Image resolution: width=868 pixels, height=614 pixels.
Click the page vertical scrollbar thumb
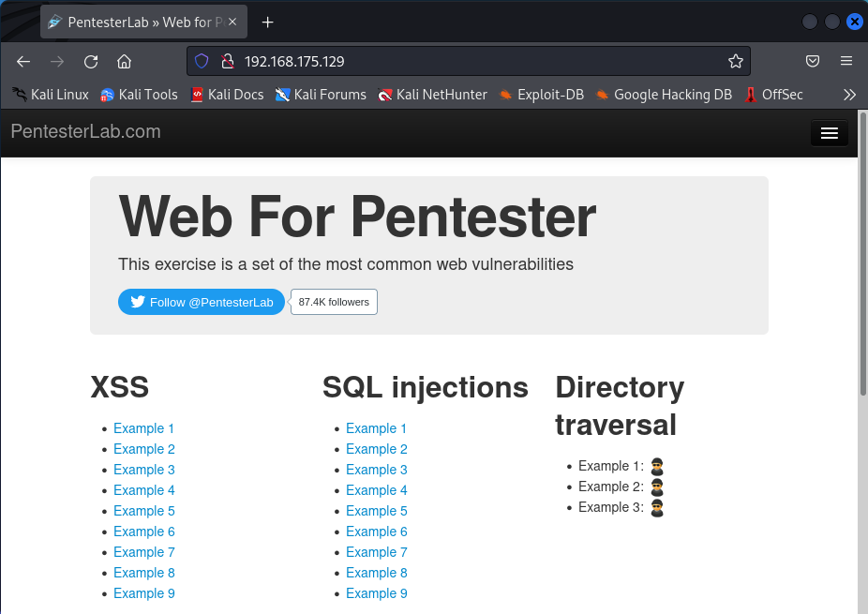pyautogui.click(x=862, y=255)
